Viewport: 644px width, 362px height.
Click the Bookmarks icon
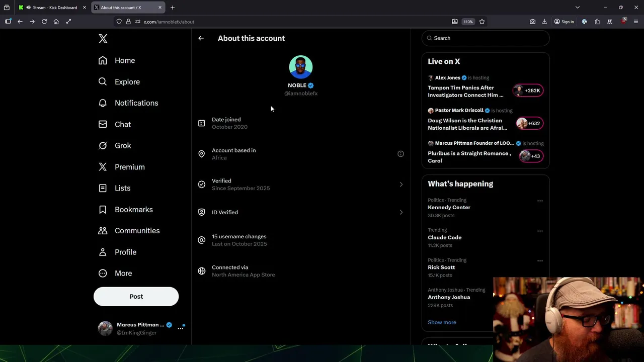pos(103,210)
